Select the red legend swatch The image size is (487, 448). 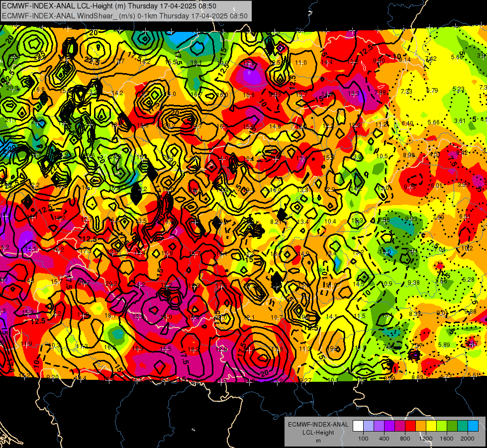click(410, 426)
